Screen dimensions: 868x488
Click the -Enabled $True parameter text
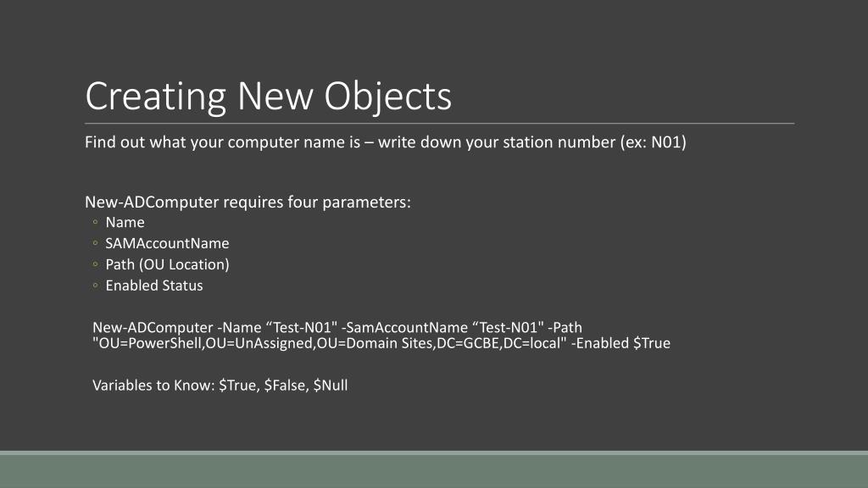click(x=620, y=344)
